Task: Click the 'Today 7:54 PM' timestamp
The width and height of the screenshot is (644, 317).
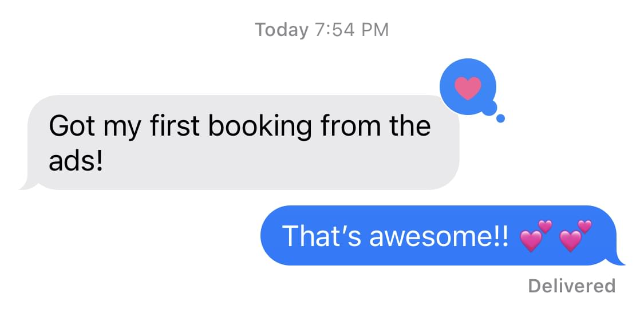Action: pos(322,30)
